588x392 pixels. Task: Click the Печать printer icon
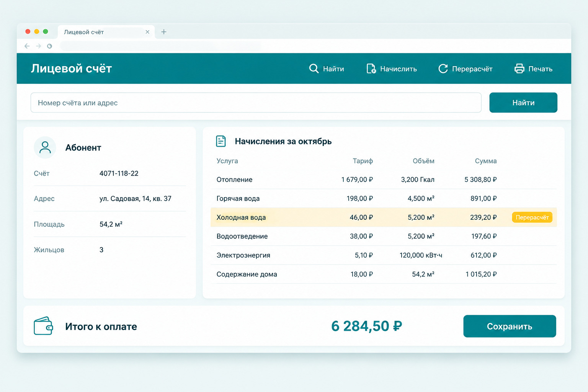click(519, 69)
